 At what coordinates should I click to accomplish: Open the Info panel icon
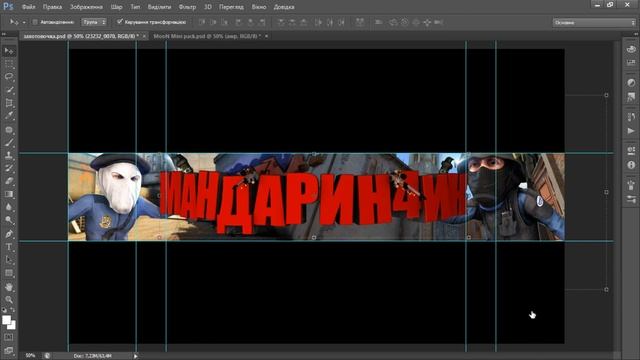click(631, 165)
